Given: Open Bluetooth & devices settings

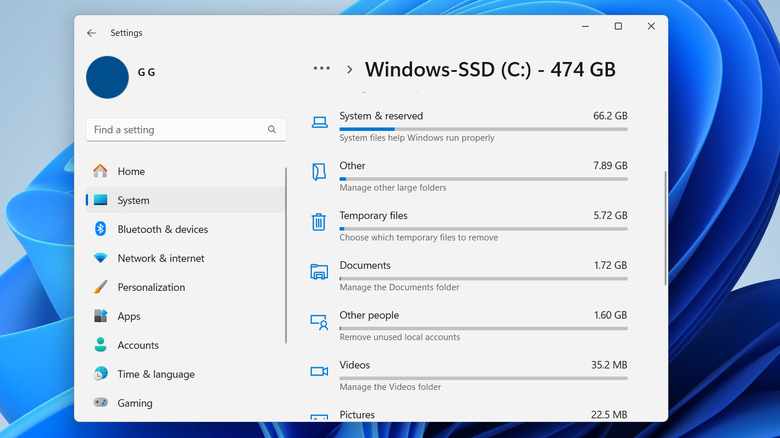Looking at the screenshot, I should 162,229.
